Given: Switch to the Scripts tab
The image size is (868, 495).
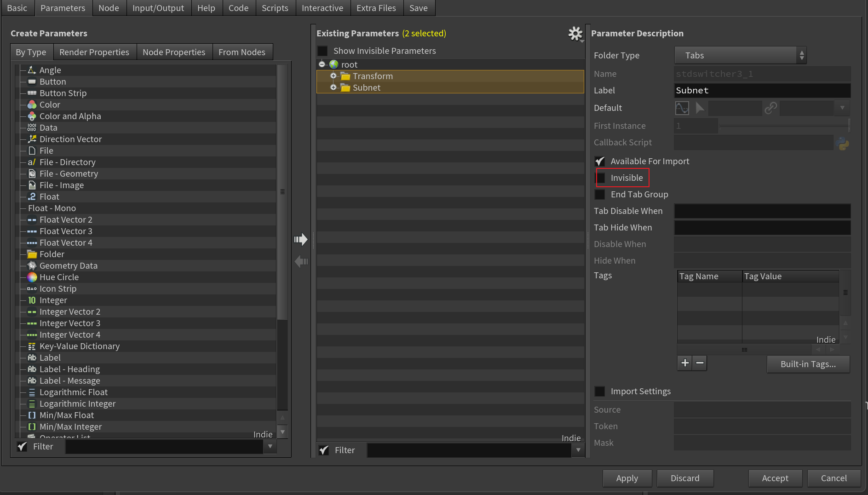Looking at the screenshot, I should pyautogui.click(x=275, y=8).
